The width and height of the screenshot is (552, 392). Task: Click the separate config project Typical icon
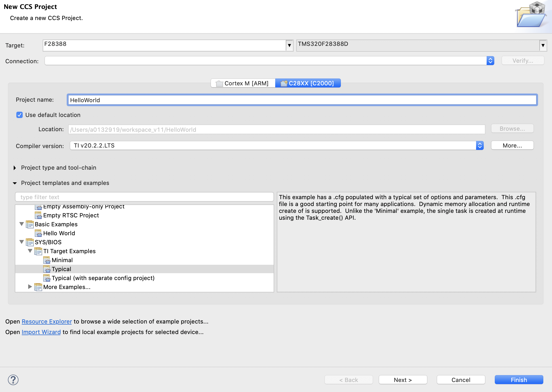pos(47,278)
